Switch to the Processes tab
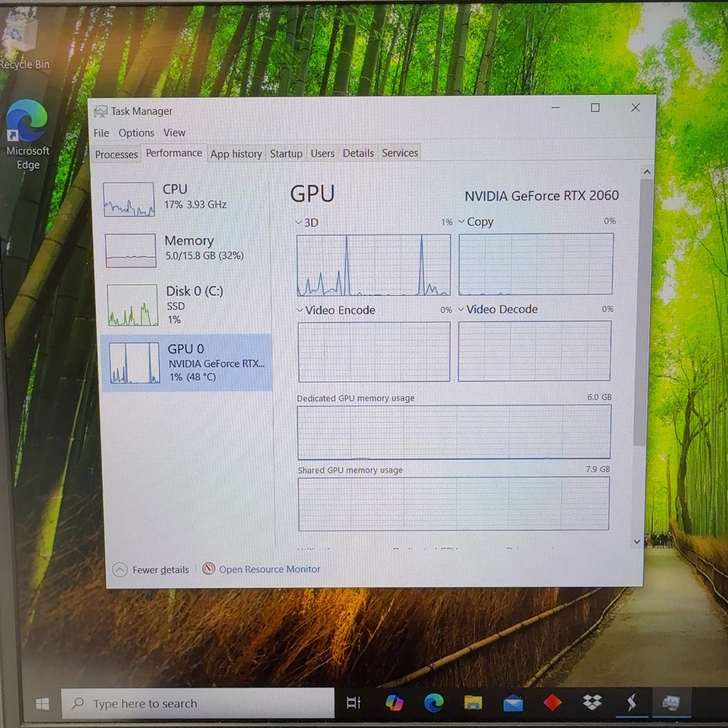728x728 pixels. [116, 154]
